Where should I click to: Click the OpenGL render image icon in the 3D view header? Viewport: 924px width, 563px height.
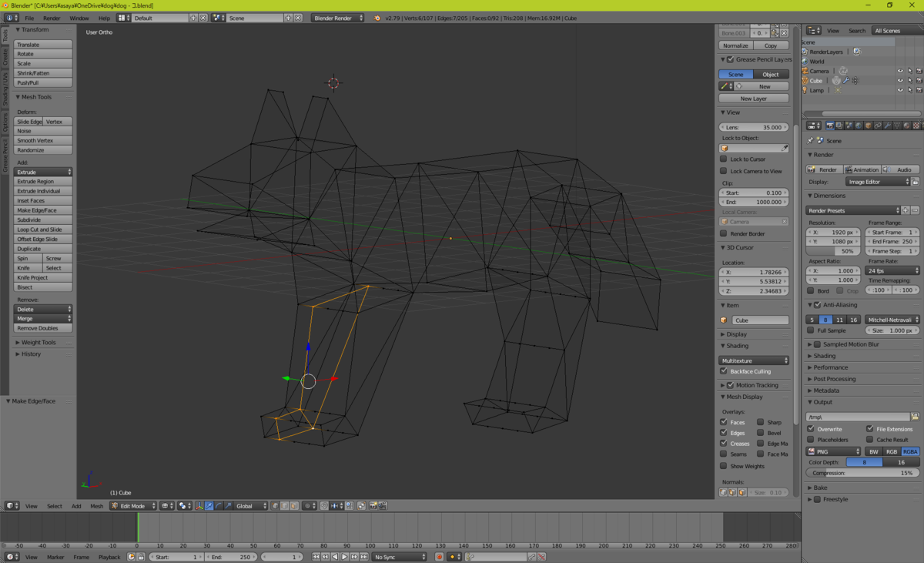(x=373, y=506)
